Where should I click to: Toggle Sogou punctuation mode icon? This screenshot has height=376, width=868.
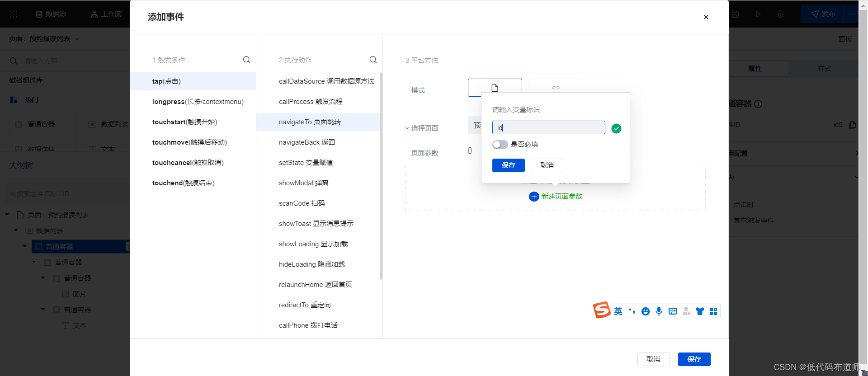(632, 311)
